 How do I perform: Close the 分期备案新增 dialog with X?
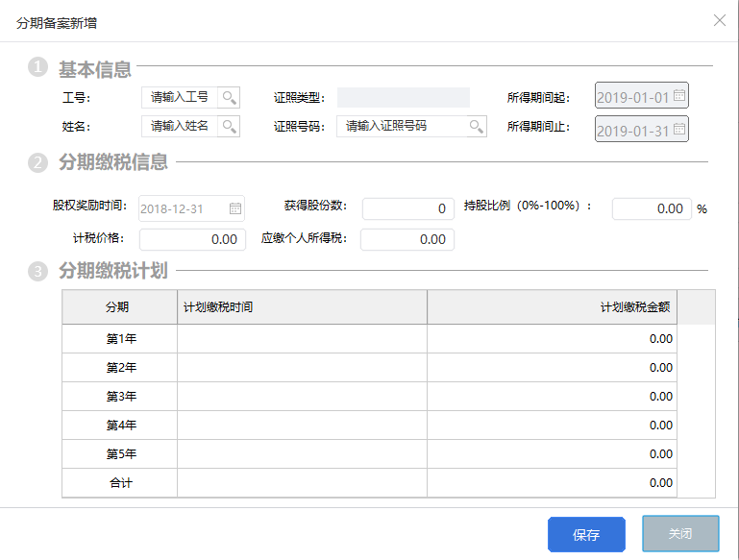pos(719,20)
